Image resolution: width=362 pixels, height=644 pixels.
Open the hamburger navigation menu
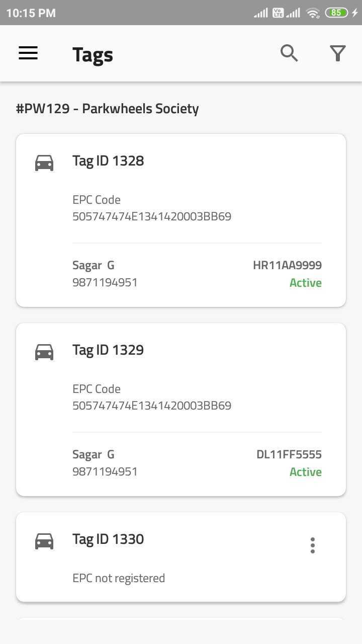click(28, 53)
